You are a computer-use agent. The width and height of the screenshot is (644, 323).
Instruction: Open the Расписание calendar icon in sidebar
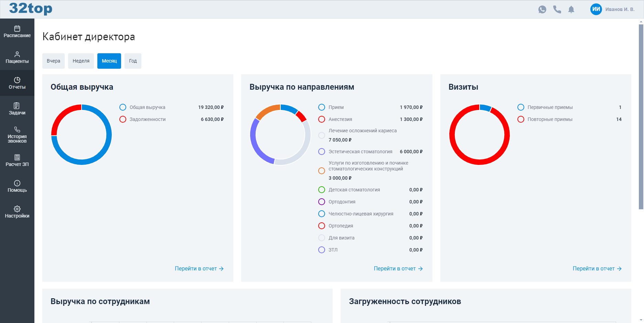[17, 29]
